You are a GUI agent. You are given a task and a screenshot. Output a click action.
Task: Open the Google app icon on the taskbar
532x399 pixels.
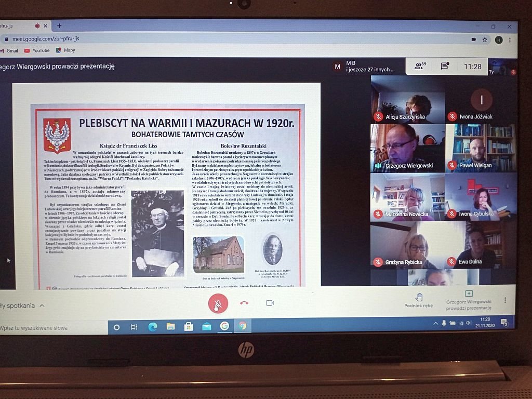tap(224, 326)
